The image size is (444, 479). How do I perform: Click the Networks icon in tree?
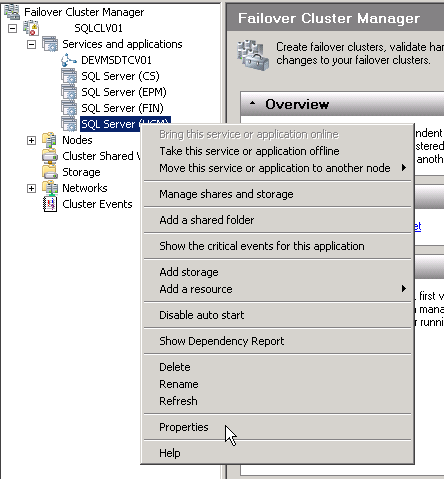pyautogui.click(x=50, y=188)
